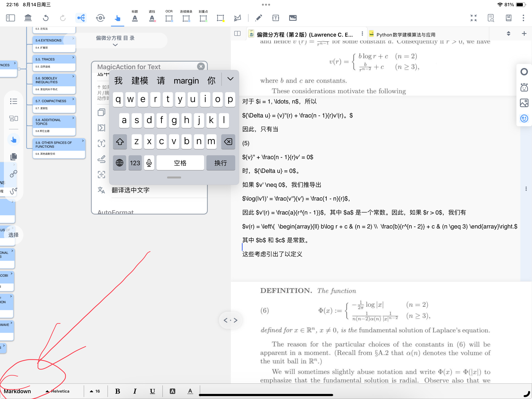532x399 pixels.
Task: Choose the 遮挡 cover highlighter tool
Action: pyautogui.click(x=152, y=18)
